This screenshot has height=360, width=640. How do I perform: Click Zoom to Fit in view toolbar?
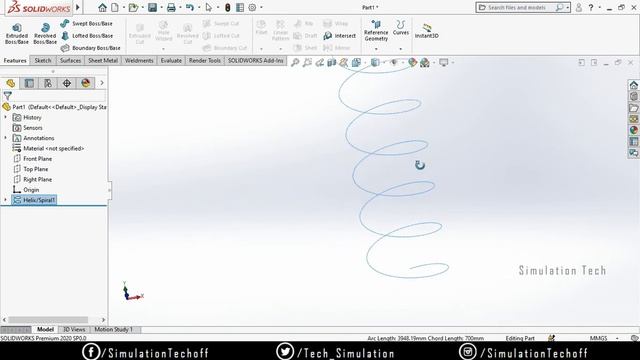295,62
